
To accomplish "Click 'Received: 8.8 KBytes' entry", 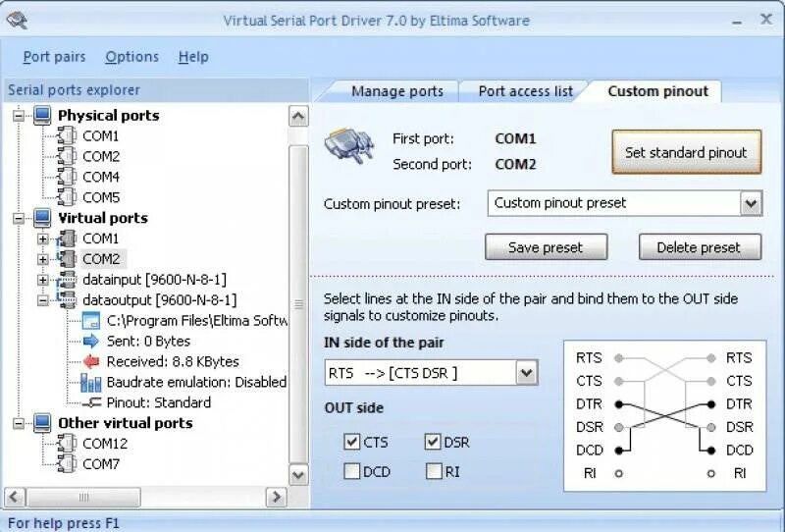I will click(x=173, y=361).
